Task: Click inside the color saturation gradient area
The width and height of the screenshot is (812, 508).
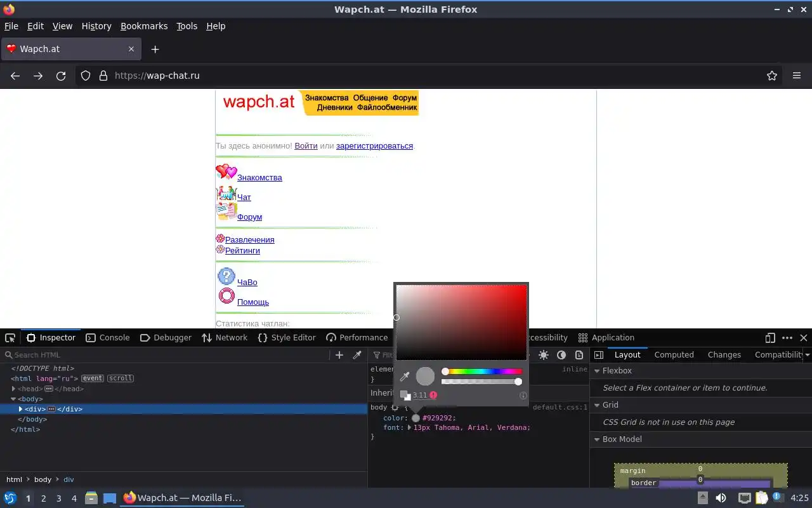Action: (461, 322)
